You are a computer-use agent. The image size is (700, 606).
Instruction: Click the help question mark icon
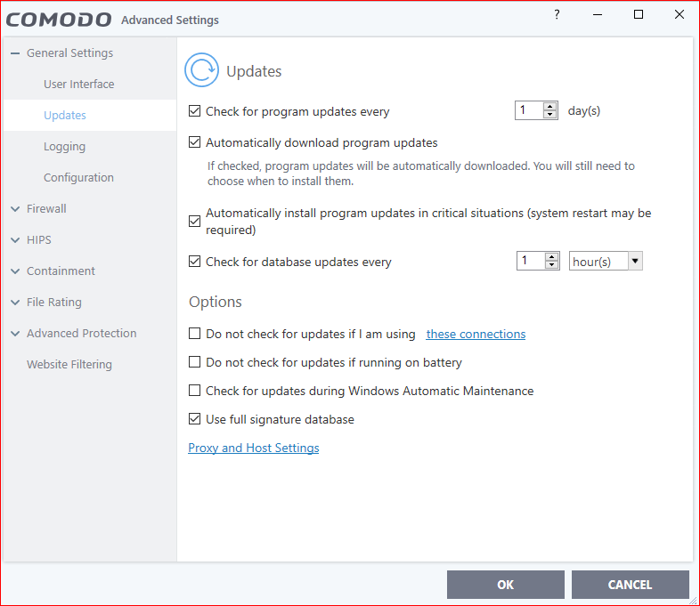click(558, 15)
